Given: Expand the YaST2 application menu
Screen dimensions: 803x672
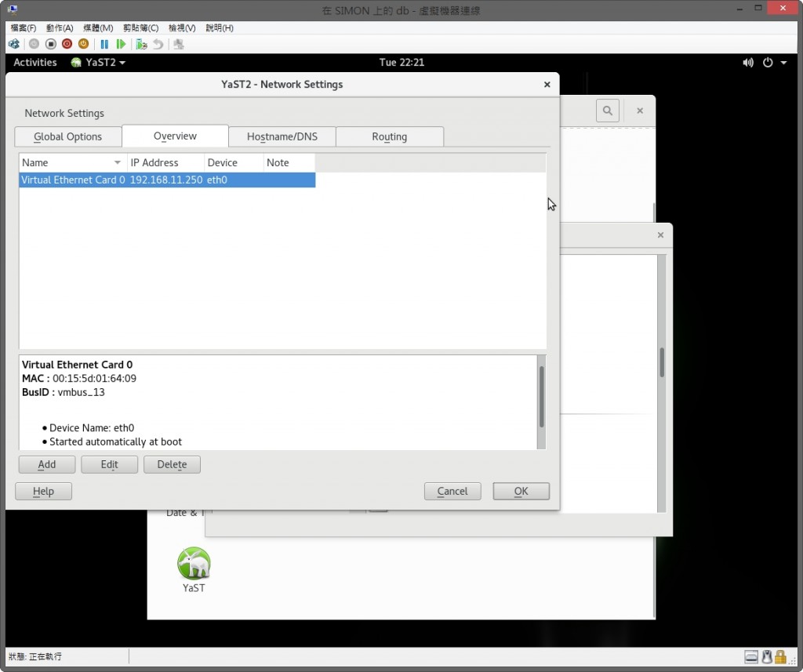Looking at the screenshot, I should pos(98,63).
